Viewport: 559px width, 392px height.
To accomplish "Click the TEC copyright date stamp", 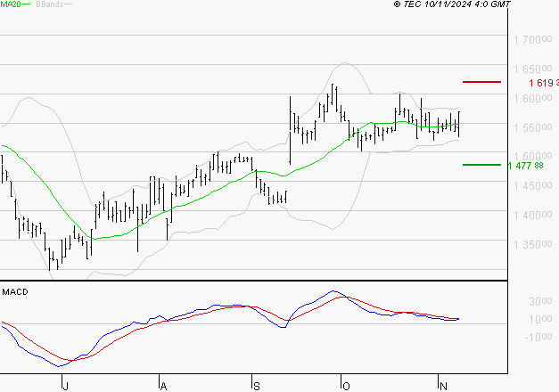I will 452,4.
